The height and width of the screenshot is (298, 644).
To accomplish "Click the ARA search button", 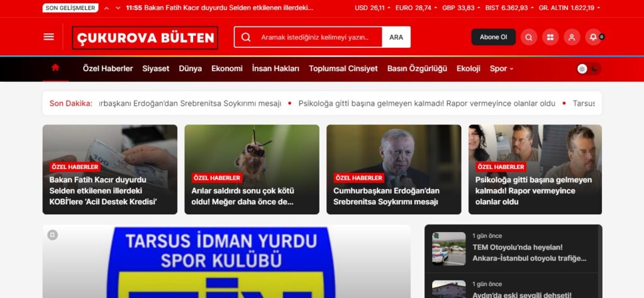I will [x=396, y=37].
